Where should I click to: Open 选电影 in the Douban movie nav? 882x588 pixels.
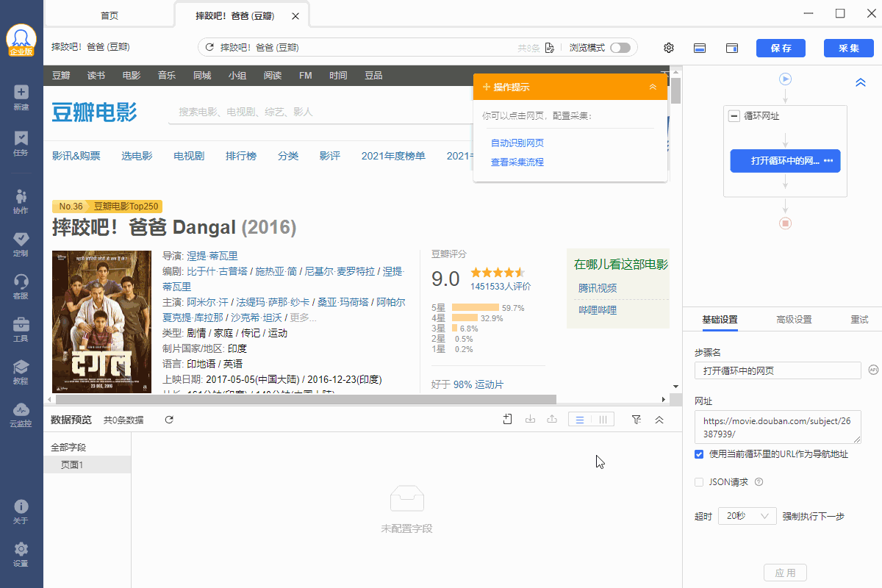(137, 156)
